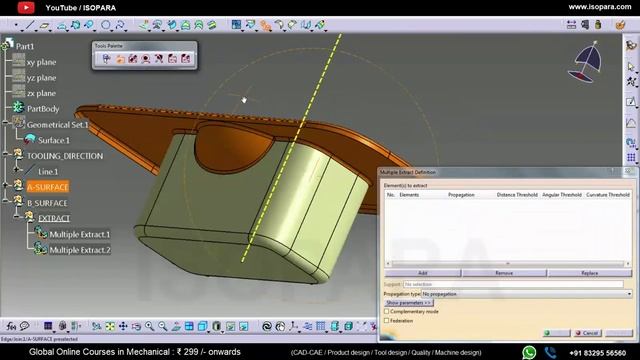
Task: Open the formula f(x) tool
Action: tap(11, 326)
